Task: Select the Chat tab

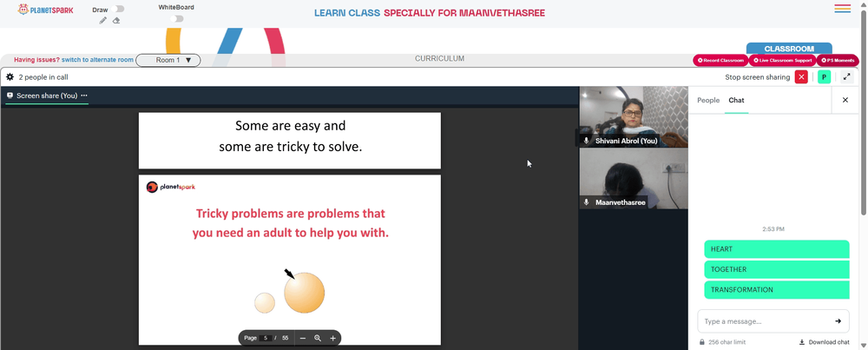Action: [x=736, y=100]
